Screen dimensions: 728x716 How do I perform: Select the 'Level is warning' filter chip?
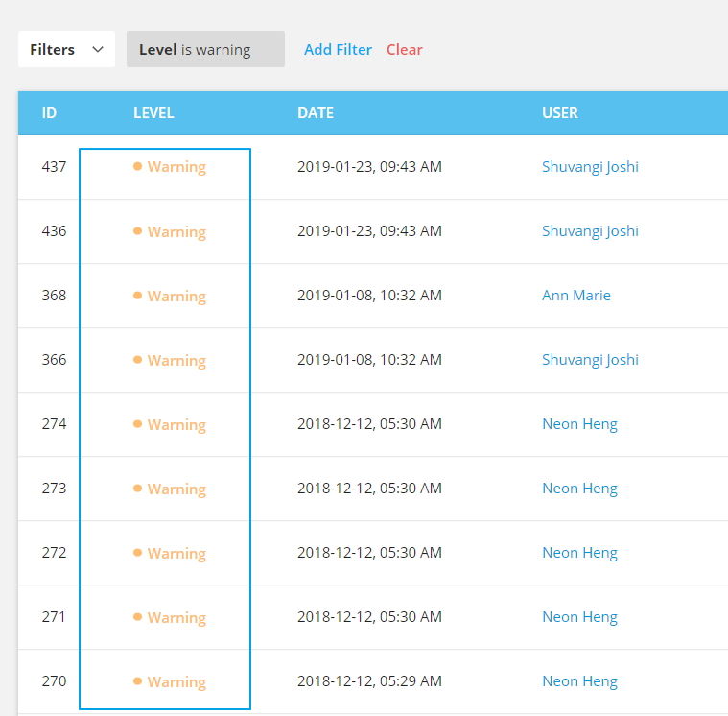[205, 49]
